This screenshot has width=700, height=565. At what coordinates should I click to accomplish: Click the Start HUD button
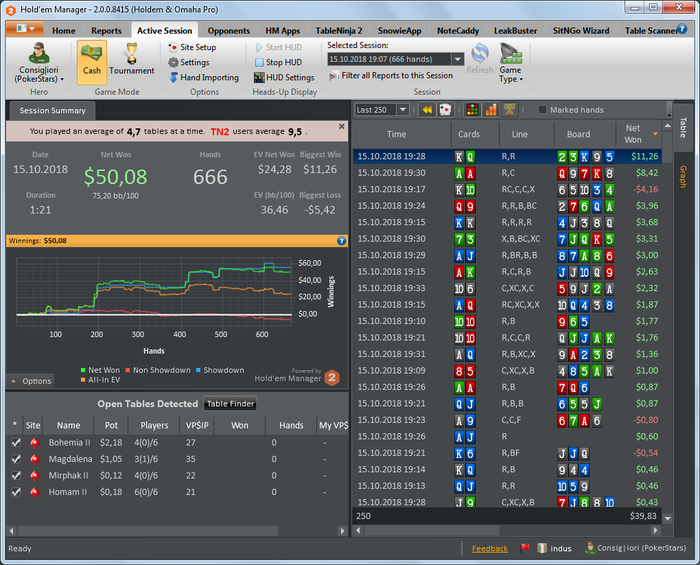pos(279,47)
